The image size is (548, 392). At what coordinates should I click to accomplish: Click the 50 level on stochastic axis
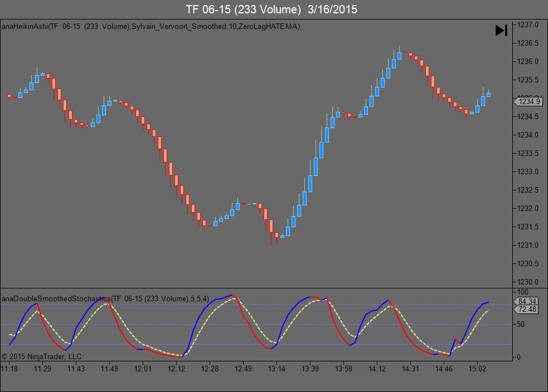[x=521, y=325]
